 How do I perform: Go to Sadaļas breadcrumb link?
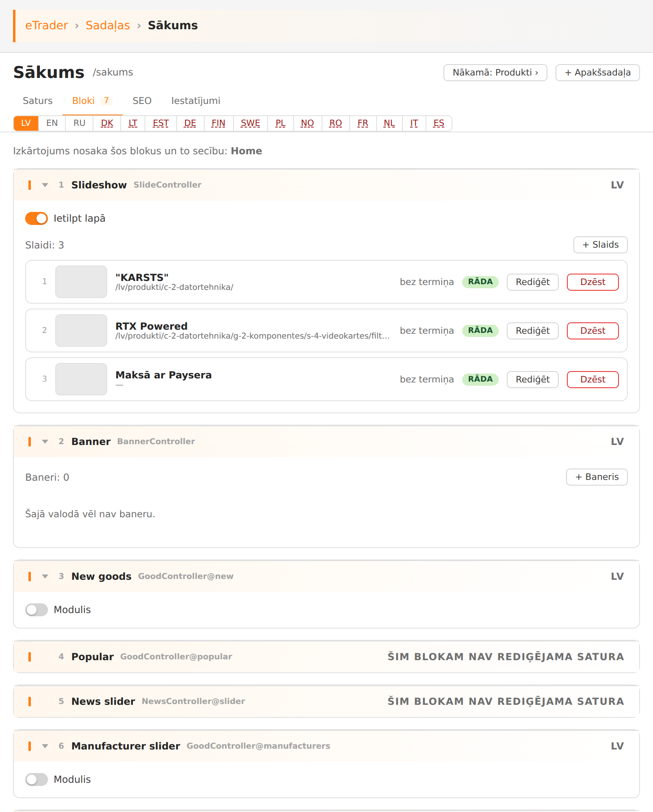108,26
